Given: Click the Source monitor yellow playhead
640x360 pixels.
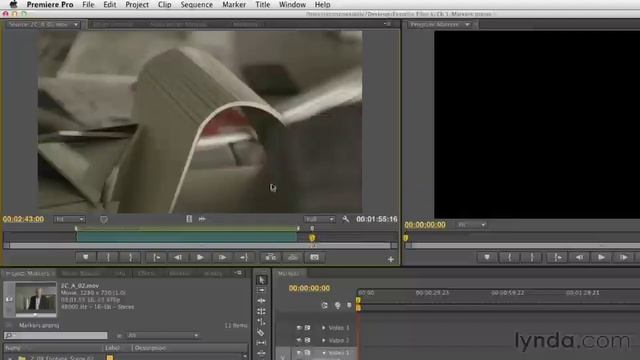Looking at the screenshot, I should [x=312, y=238].
